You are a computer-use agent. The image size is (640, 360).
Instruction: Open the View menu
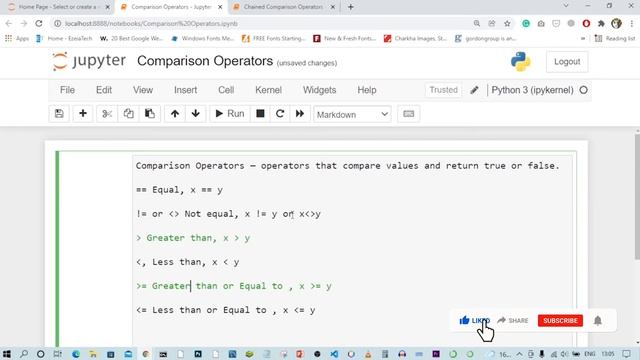pos(143,90)
